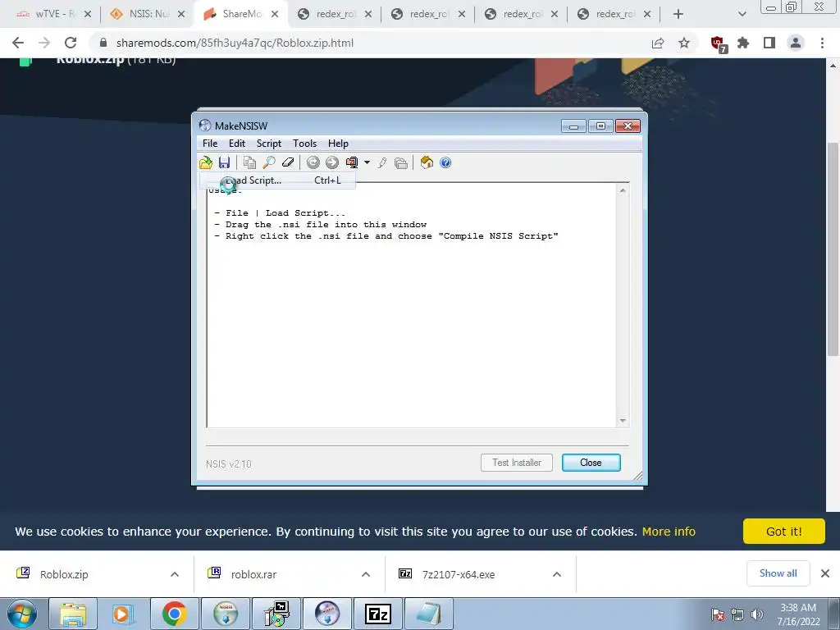The width and height of the screenshot is (840, 630).
Task: Open the Edit menu in MakeNSISW
Action: [237, 143]
